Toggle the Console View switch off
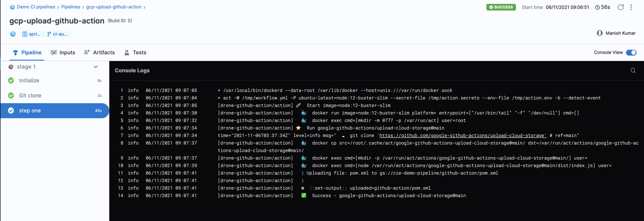 (x=631, y=53)
